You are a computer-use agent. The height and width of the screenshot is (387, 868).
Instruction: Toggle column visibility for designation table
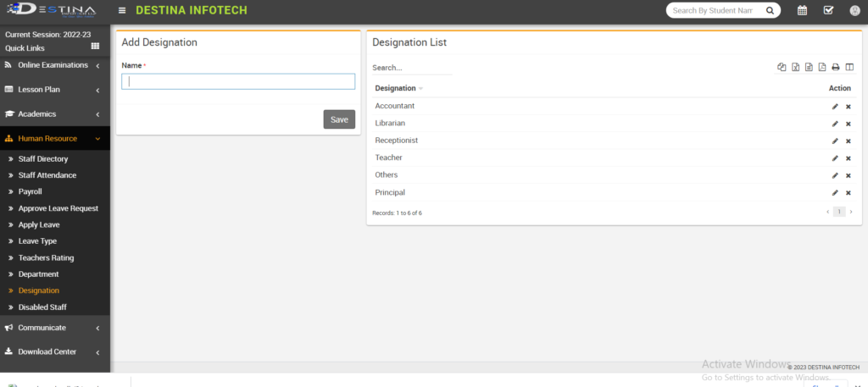click(x=849, y=68)
